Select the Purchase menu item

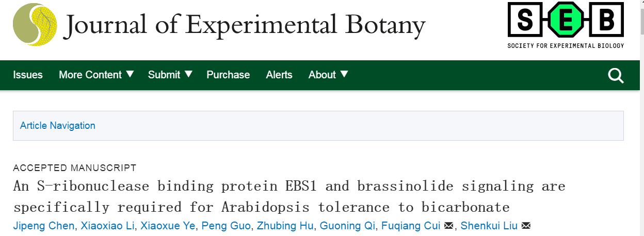pyautogui.click(x=228, y=75)
